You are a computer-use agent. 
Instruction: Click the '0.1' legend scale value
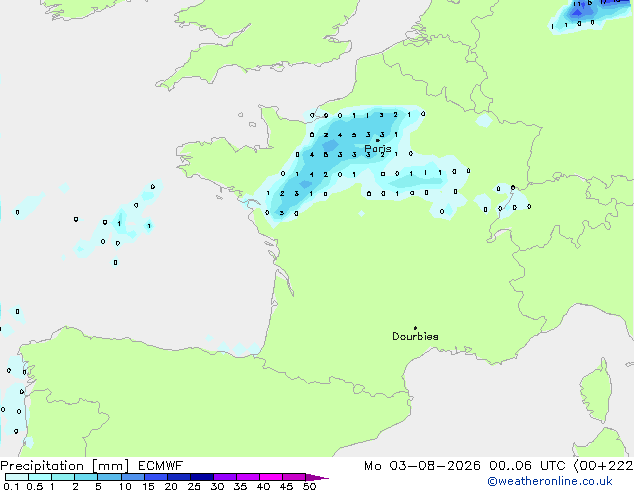pyautogui.click(x=11, y=486)
